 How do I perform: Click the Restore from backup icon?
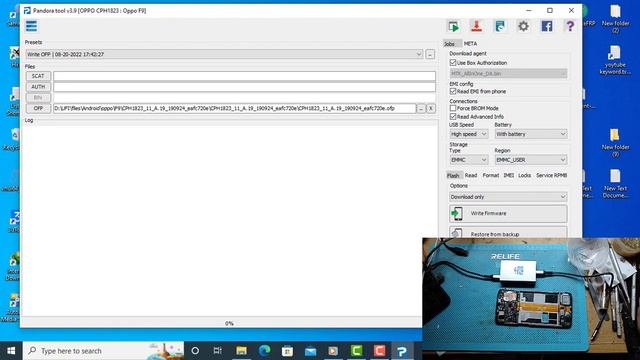pos(457,233)
